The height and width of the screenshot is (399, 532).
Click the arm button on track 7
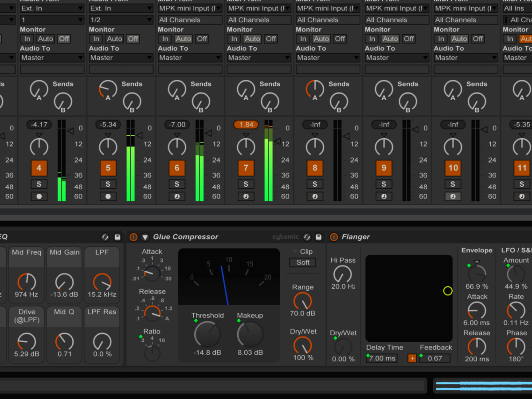(x=246, y=196)
